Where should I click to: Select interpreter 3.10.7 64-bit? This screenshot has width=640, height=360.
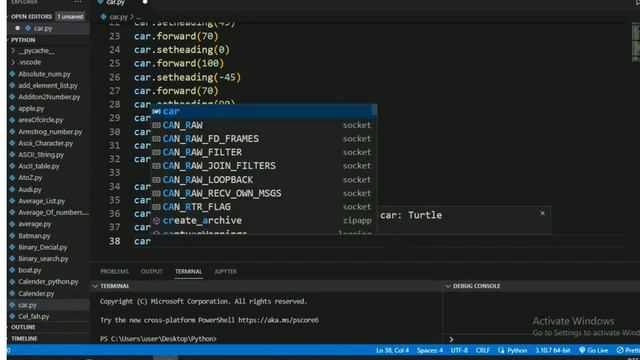553,351
